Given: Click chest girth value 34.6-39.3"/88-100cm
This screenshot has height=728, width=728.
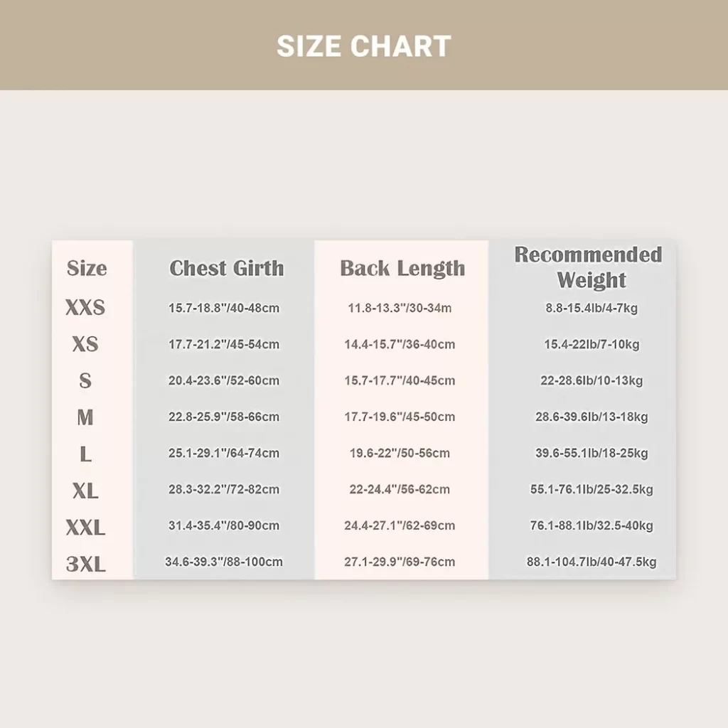Looking at the screenshot, I should tap(224, 562).
